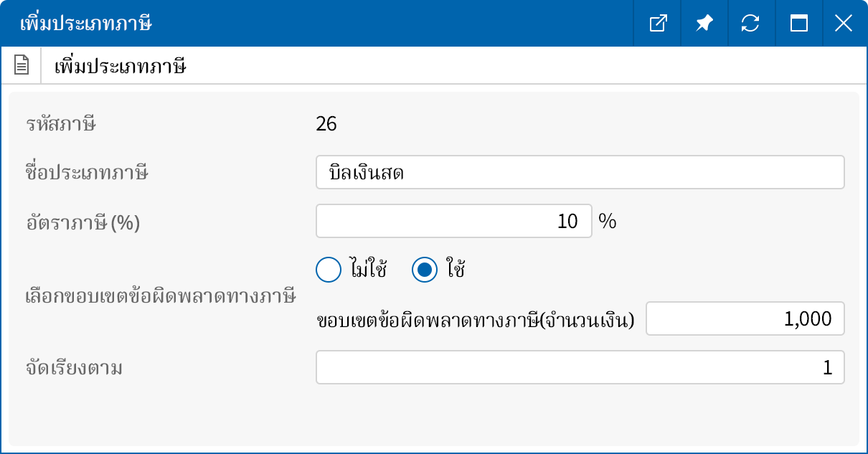
Task: Maximize the เพิ่มประเภทภาษี dialog
Action: (x=797, y=23)
